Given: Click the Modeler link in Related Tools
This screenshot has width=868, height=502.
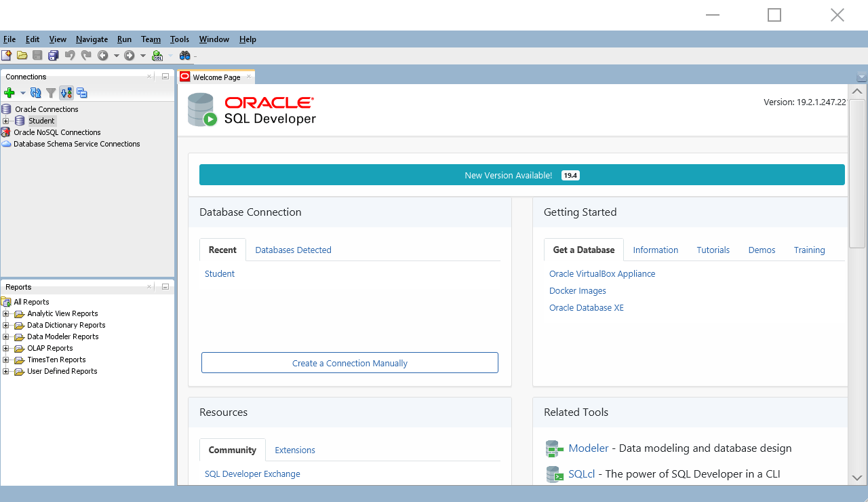Looking at the screenshot, I should point(589,448).
